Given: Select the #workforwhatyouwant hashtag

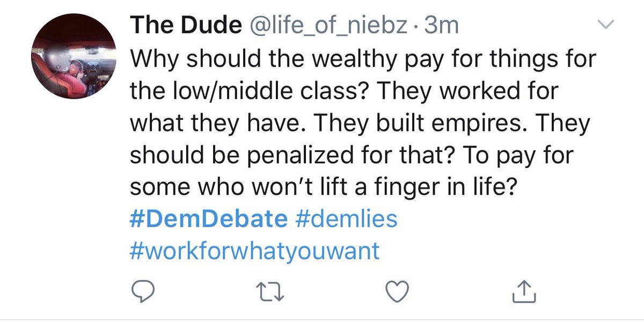Looking at the screenshot, I should pos(255,251).
